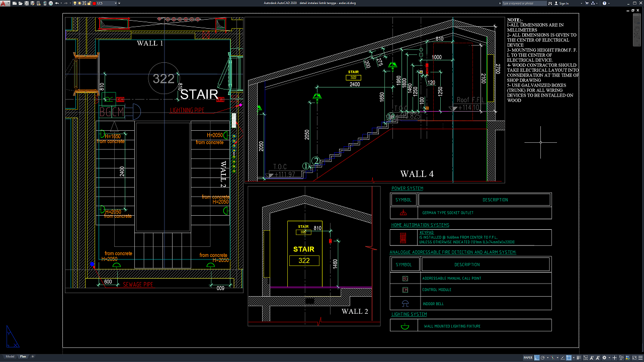Viewport: 644px width, 362px height.
Task: Toggle the layer on/off lightbulb icon
Action: click(75, 3)
